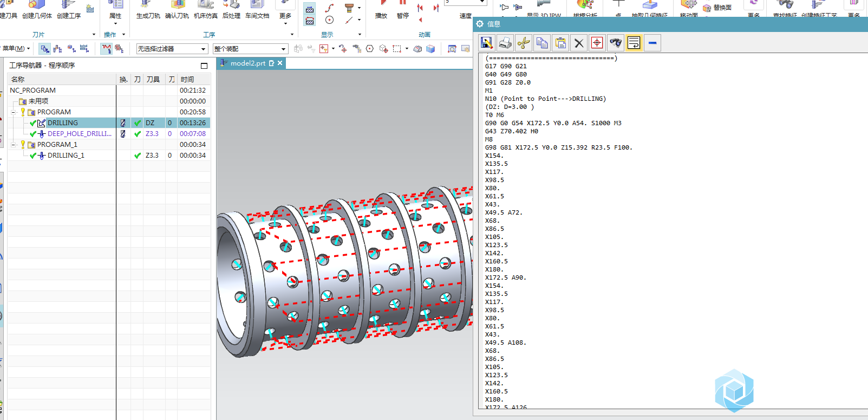
Task: Collapse the PROGRAM_1 tree node
Action: [x=14, y=145]
